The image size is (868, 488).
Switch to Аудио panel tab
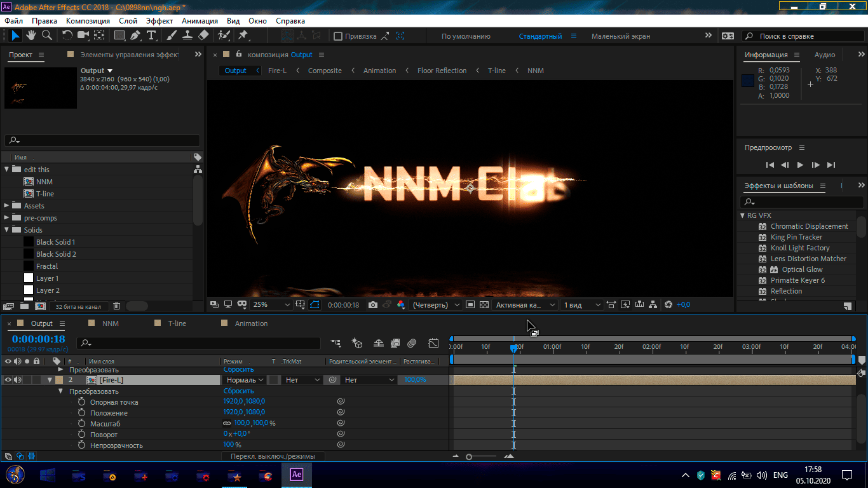(825, 55)
